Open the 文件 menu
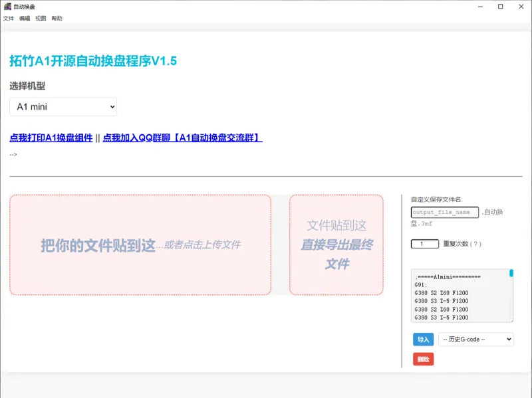Image resolution: width=532 pixels, height=398 pixels. coord(9,19)
